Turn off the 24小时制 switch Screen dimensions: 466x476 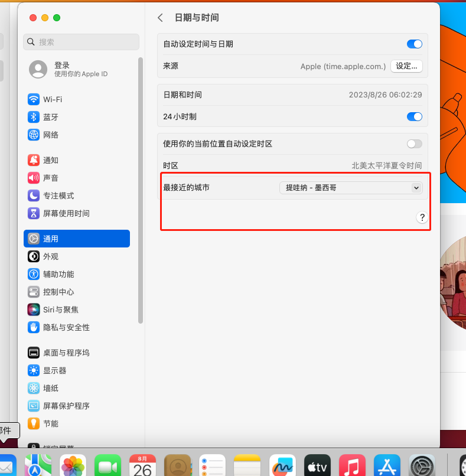pos(415,117)
